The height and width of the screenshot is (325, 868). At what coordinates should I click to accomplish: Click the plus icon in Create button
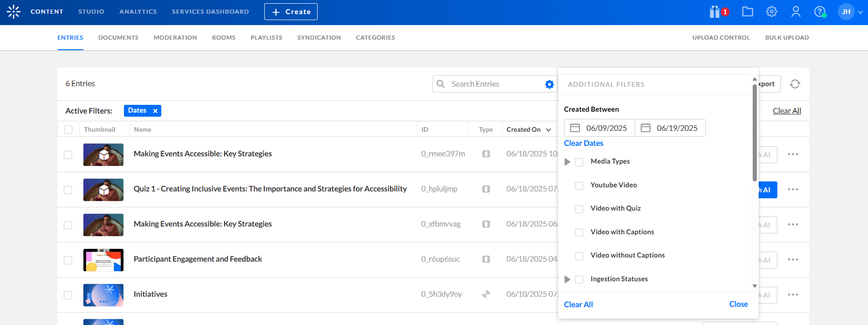pos(276,12)
